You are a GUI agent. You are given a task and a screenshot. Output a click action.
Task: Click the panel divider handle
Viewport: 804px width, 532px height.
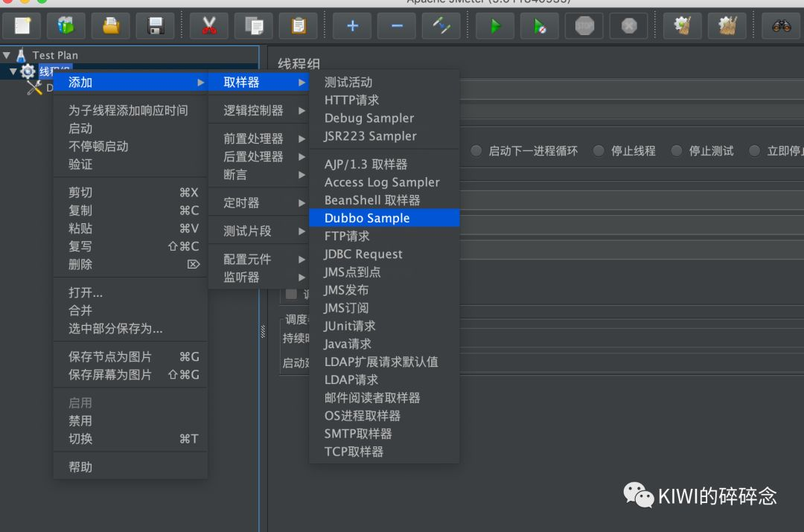[263, 332]
